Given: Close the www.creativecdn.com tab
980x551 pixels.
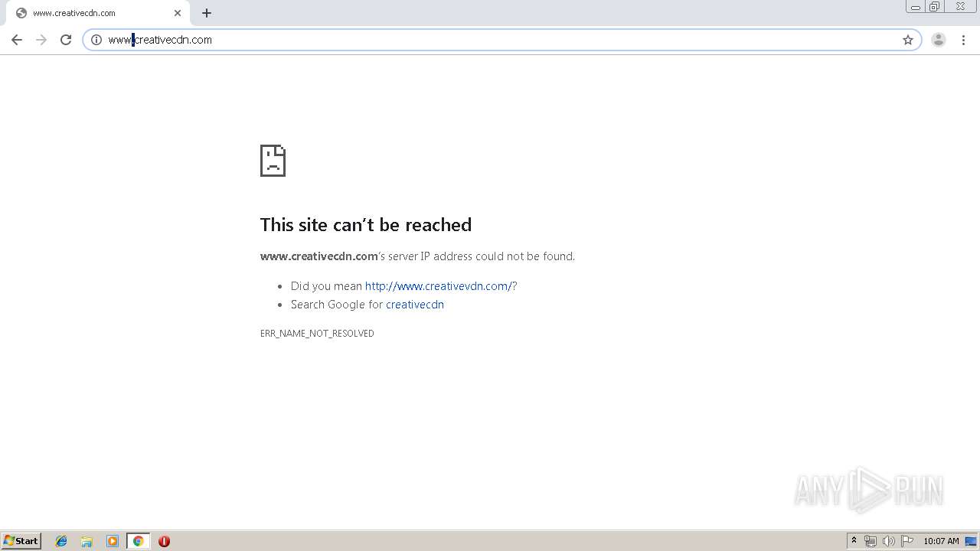Looking at the screenshot, I should pos(178,13).
